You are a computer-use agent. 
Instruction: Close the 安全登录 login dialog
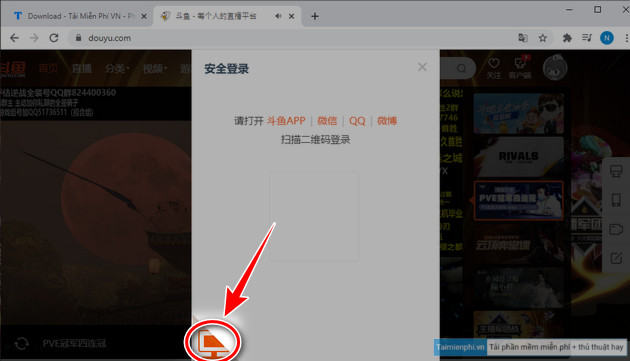pyautogui.click(x=422, y=67)
